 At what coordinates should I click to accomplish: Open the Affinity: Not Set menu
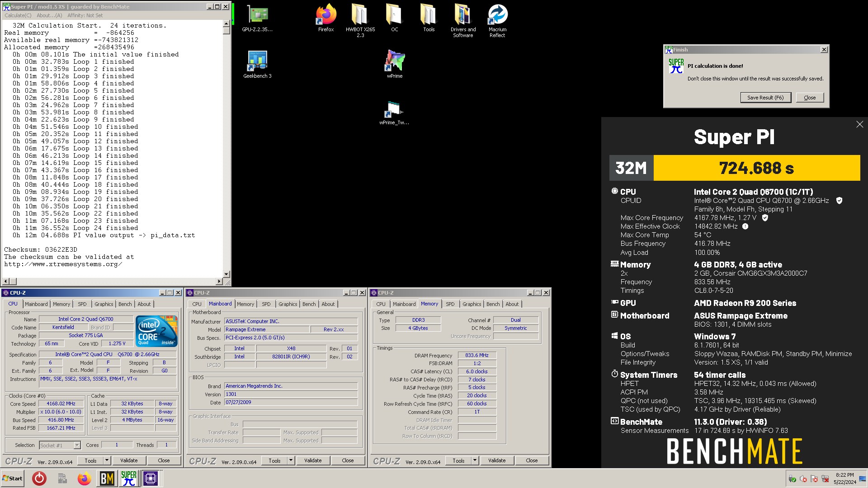click(x=85, y=15)
